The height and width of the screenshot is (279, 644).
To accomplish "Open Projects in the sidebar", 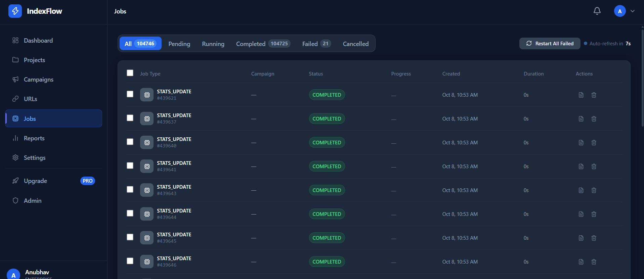I will (x=54, y=60).
